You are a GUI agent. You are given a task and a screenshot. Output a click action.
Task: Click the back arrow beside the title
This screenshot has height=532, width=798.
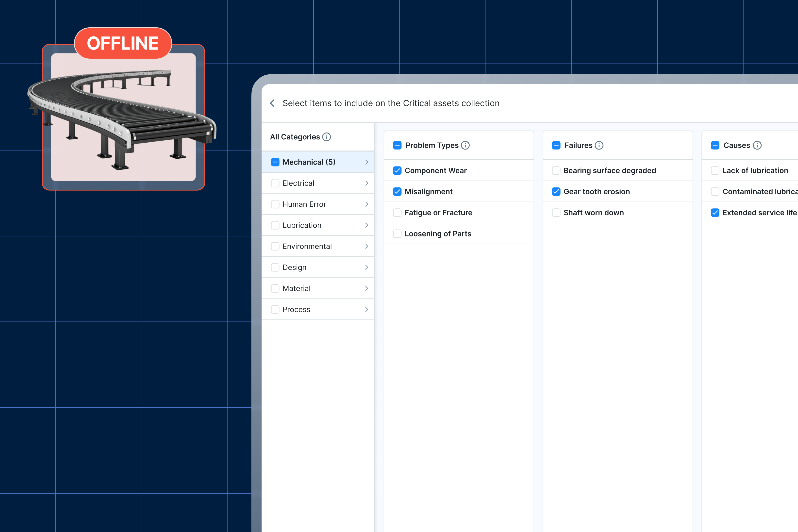coord(272,103)
